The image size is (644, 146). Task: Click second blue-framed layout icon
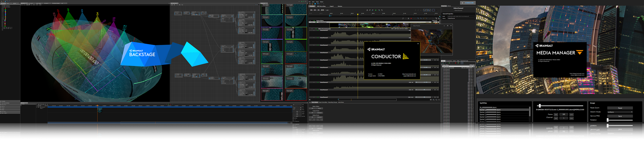click(427, 10)
